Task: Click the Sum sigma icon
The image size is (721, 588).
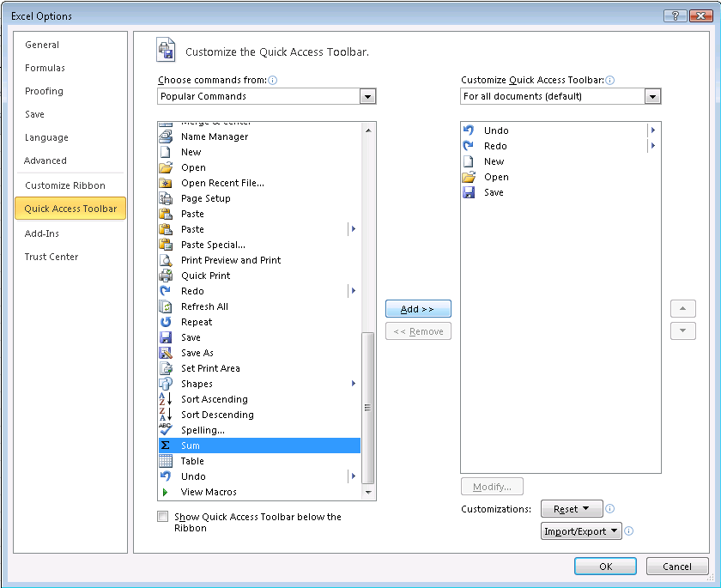Action: [x=166, y=446]
